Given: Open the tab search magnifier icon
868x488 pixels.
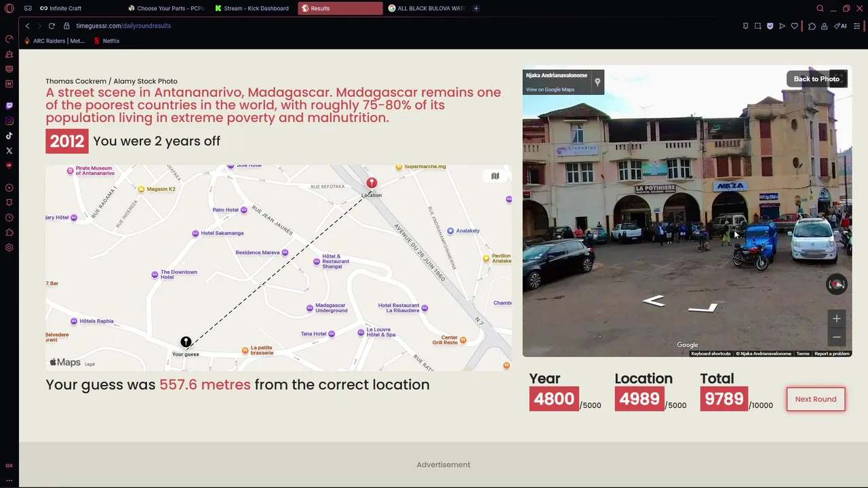Looking at the screenshot, I should point(820,8).
